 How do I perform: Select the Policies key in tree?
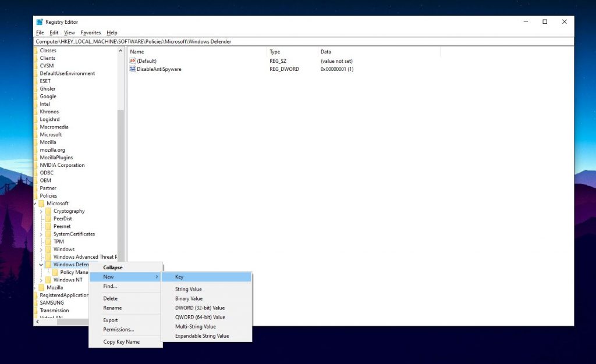click(x=48, y=196)
